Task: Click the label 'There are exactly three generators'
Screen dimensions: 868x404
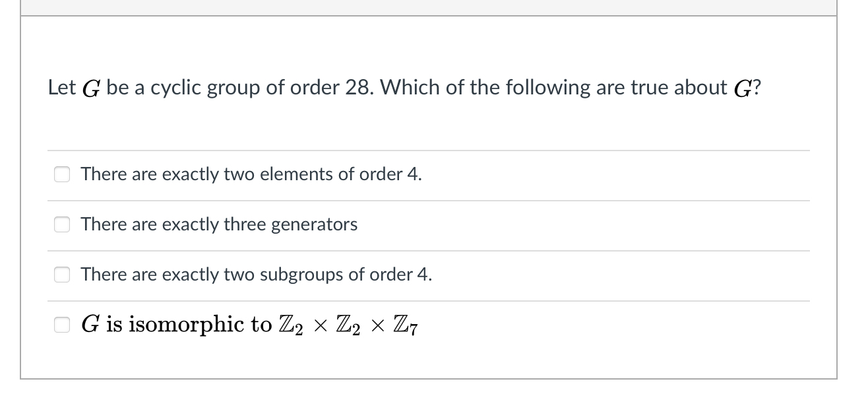Action: click(219, 224)
